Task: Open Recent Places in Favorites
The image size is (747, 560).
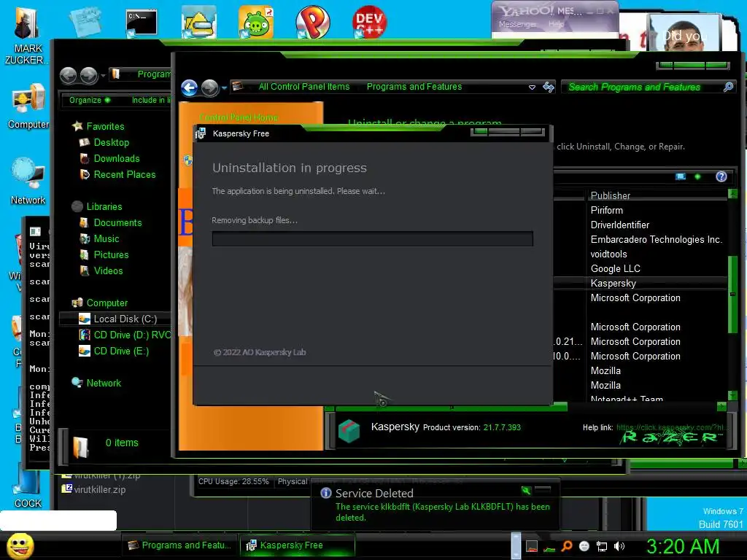Action: tap(125, 175)
